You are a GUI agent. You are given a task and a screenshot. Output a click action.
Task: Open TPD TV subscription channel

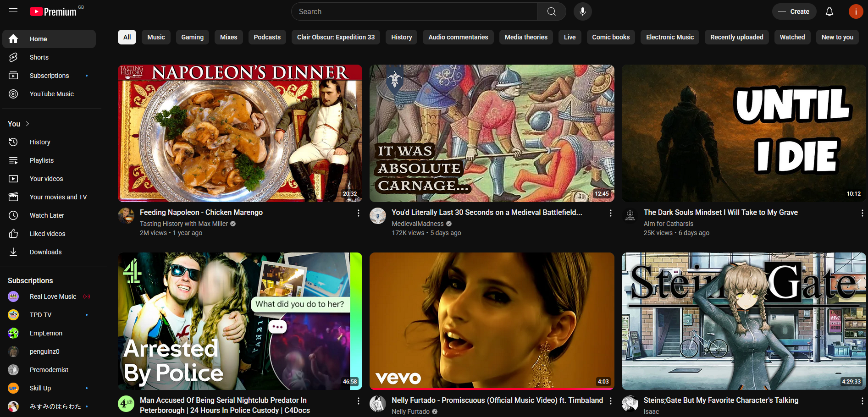click(x=49, y=315)
